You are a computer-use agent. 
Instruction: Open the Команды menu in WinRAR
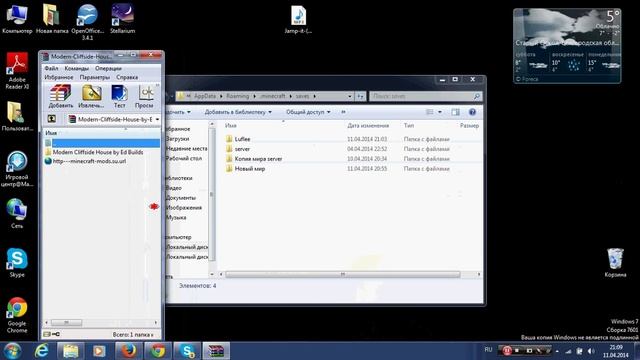click(x=76, y=68)
